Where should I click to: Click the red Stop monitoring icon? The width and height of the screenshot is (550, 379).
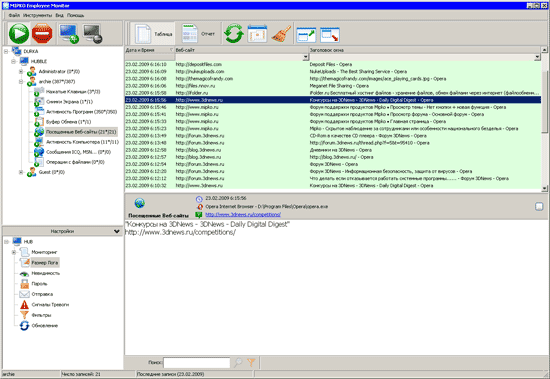(42, 34)
